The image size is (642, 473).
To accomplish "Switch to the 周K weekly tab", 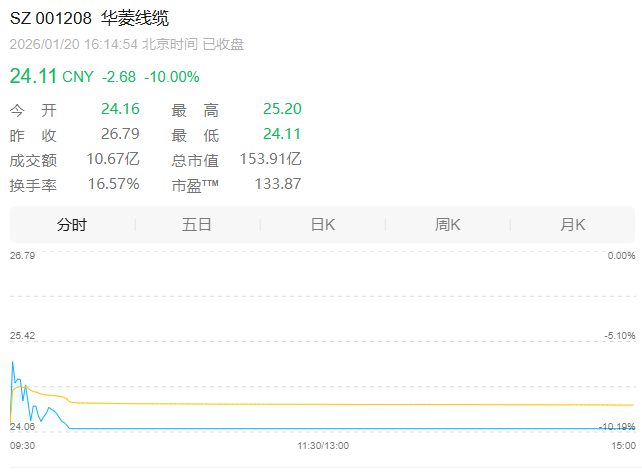I will coord(448,225).
